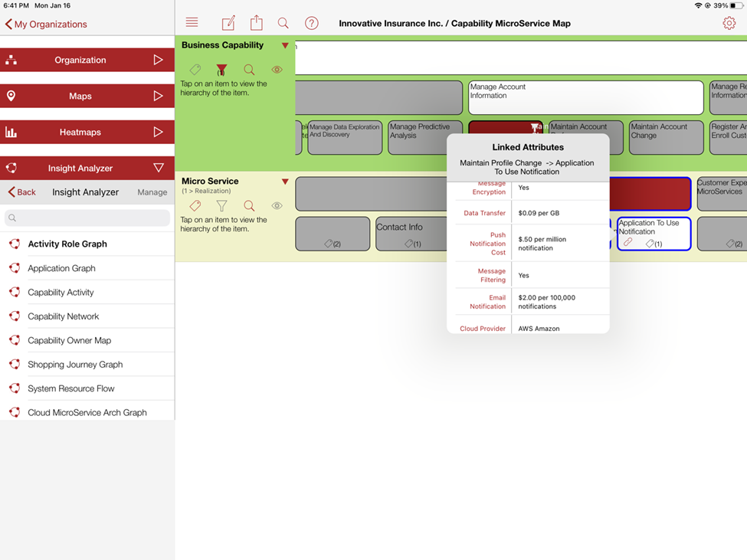Screen dimensions: 747x560
Task: Go back to My Organizations
Action: pyautogui.click(x=46, y=25)
